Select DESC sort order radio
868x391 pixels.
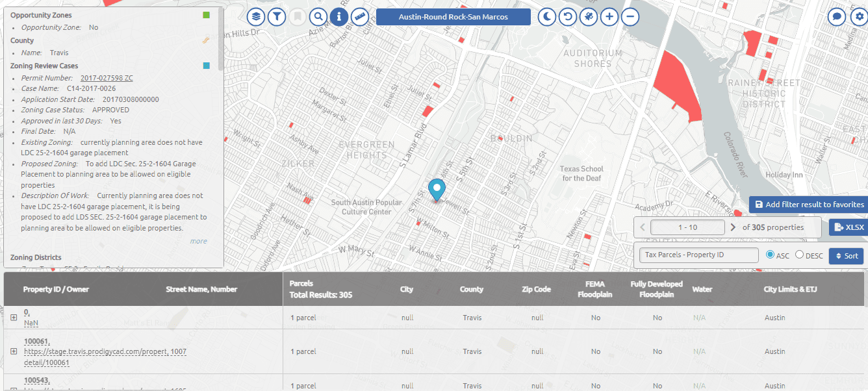pyautogui.click(x=800, y=255)
